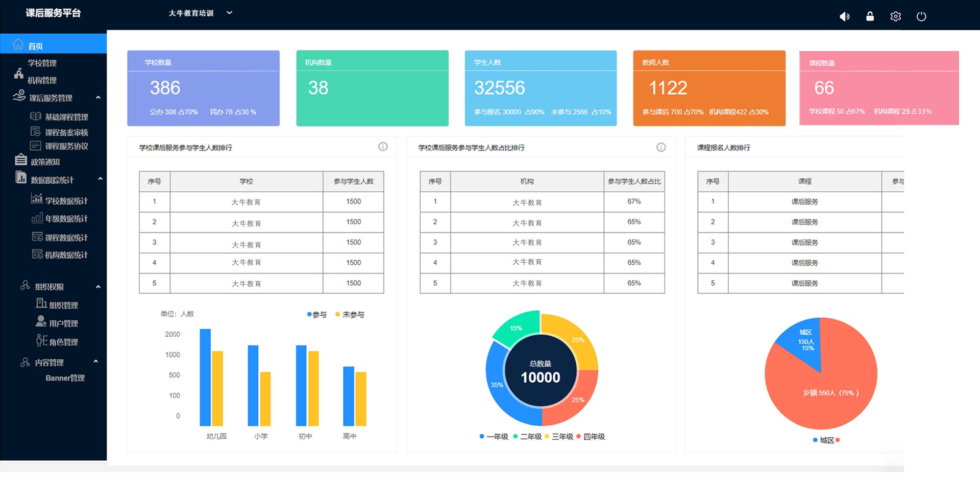980x496 pixels.
Task: Click 高中 label on bar chart axis
Action: coord(350,436)
